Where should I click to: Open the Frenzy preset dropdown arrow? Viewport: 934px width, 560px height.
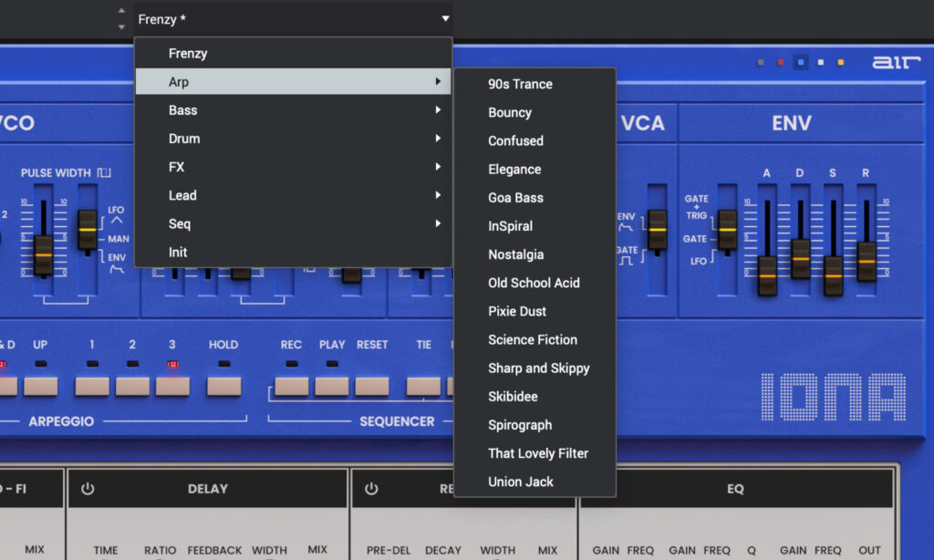tap(445, 18)
